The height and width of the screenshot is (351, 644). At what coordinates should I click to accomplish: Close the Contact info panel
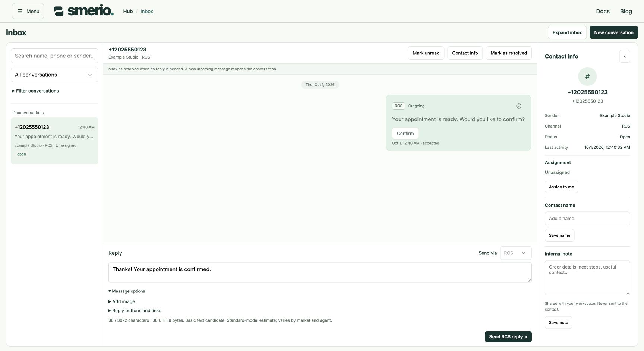pos(624,56)
